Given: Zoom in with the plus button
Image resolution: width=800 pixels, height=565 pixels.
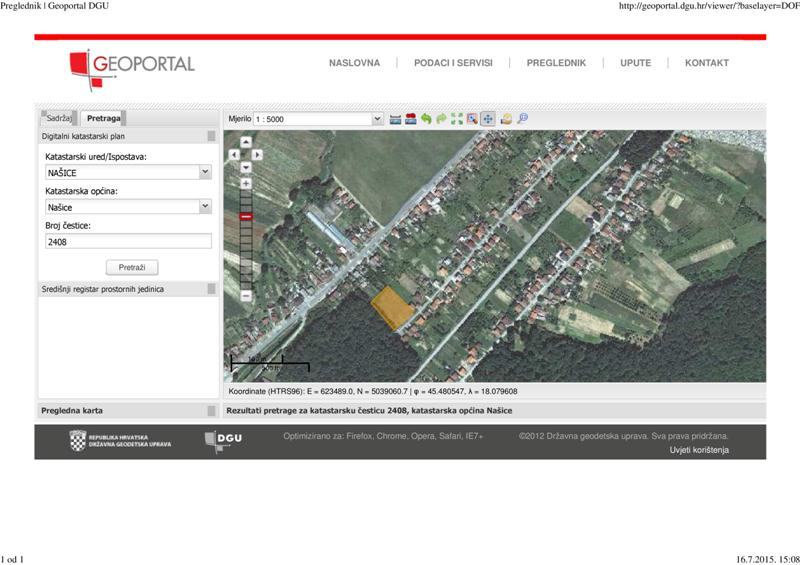Looking at the screenshot, I should tap(246, 184).
